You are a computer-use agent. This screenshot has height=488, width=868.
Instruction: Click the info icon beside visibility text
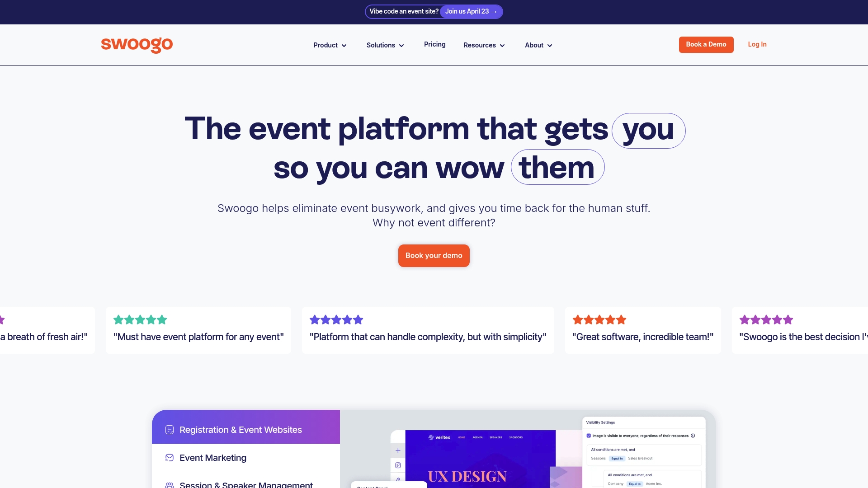tap(693, 436)
